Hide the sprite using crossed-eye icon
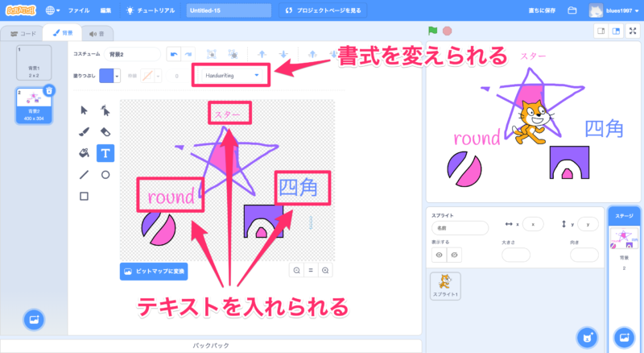 coord(455,255)
